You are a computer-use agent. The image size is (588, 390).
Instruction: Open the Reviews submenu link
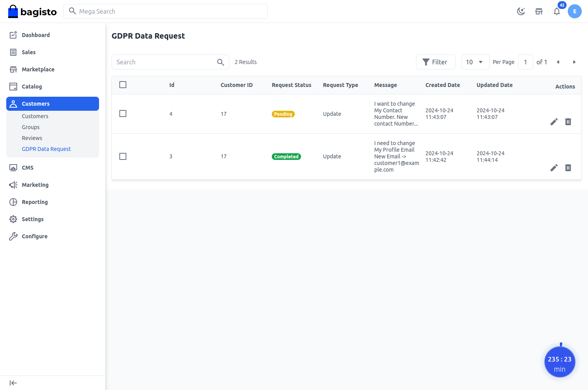(x=32, y=138)
